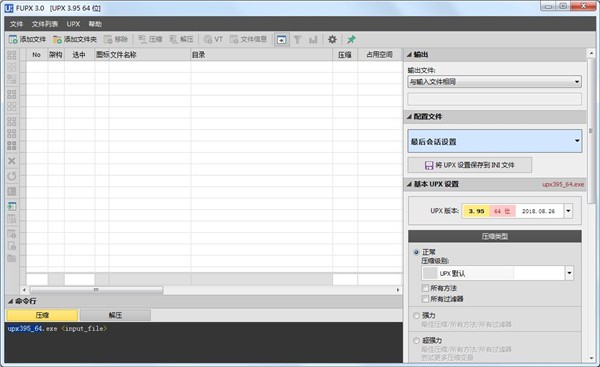600x367 pixels.
Task: Collapse the 基本 UPX 设置 section
Action: pyautogui.click(x=409, y=184)
